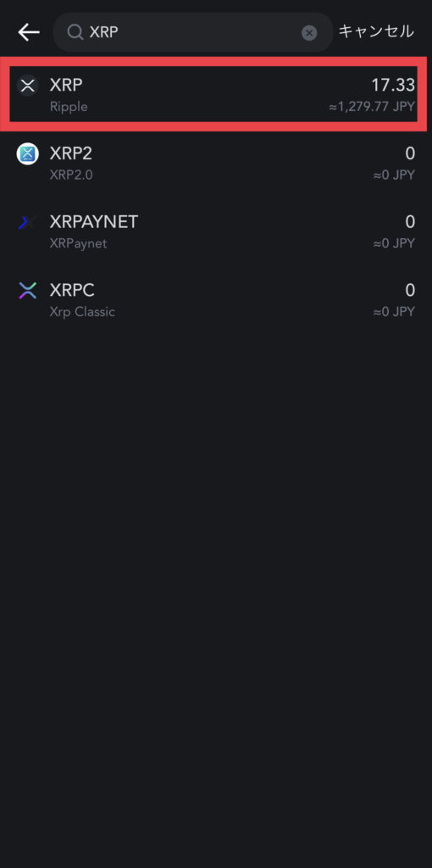The image size is (432, 868).
Task: Click the XRPAYNET coin logo
Action: (x=27, y=223)
